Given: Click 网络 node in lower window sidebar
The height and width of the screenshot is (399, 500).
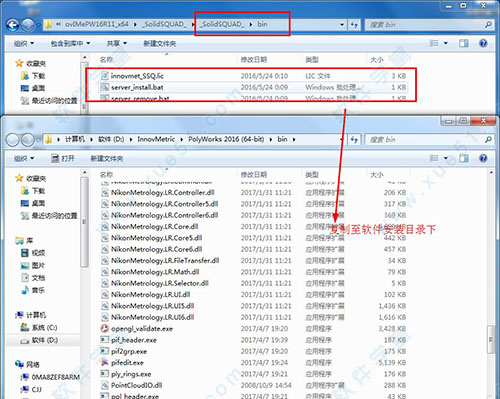Looking at the screenshot, I should click(x=27, y=364).
